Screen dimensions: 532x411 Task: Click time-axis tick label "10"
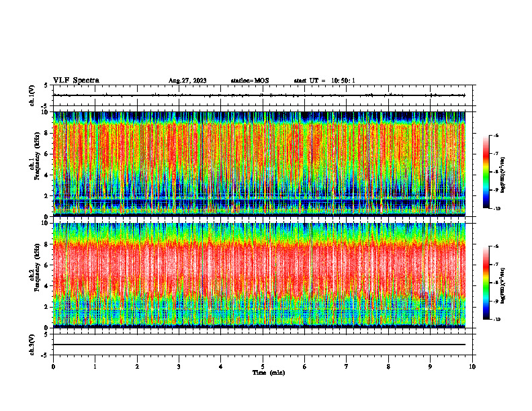tap(472, 367)
